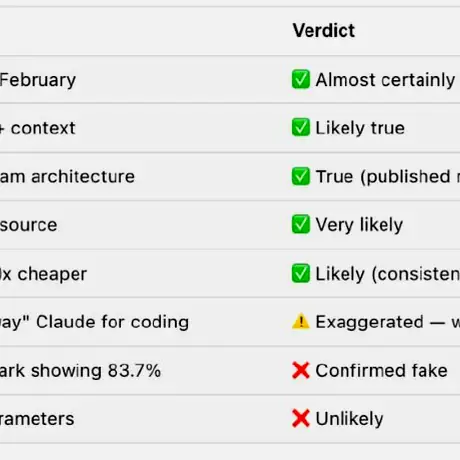Click green checkmark beside True (published
This screenshot has height=460, width=460.
coord(301,176)
